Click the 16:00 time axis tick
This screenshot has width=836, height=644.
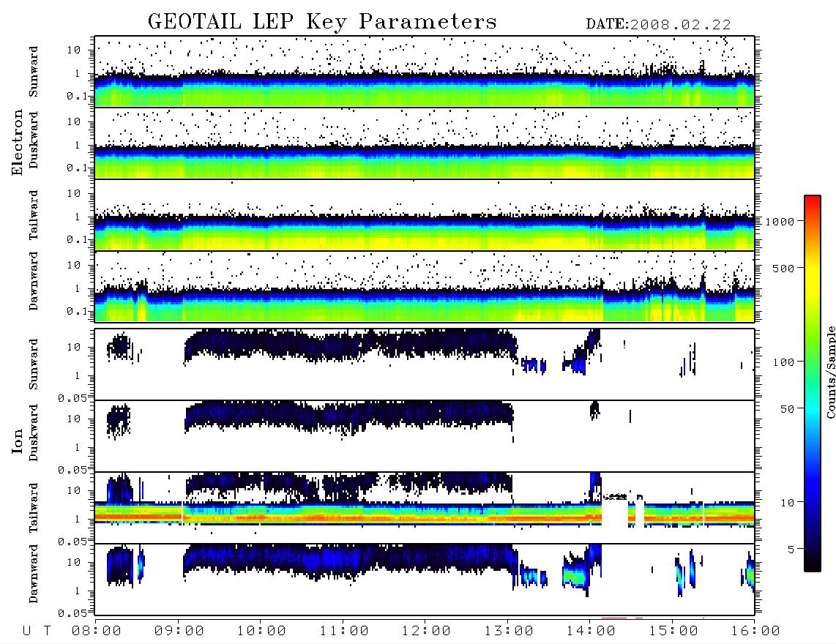tap(755, 632)
